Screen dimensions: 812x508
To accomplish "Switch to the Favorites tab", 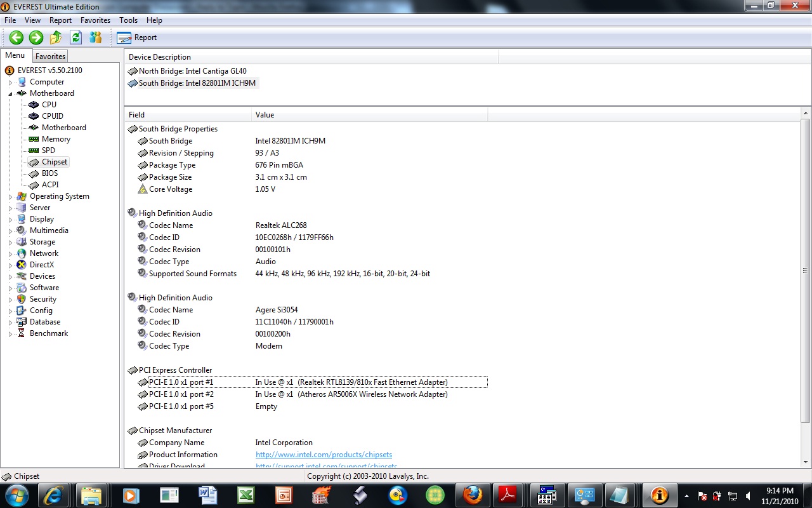I will click(x=50, y=57).
